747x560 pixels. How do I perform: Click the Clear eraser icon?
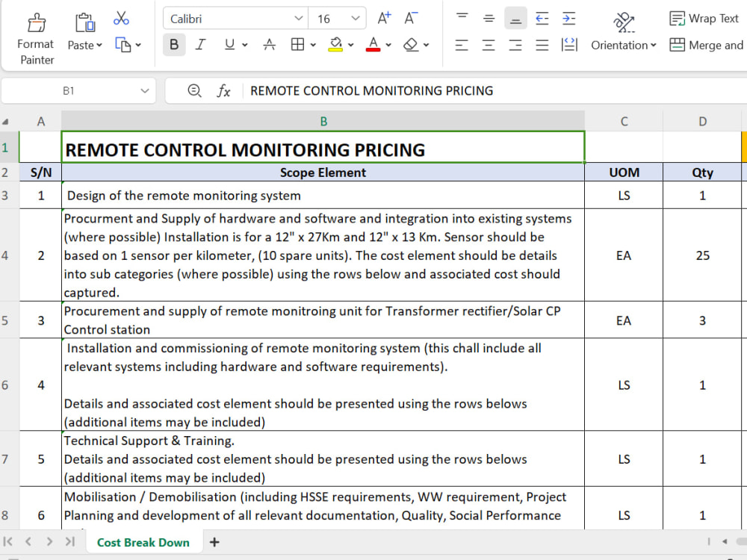[410, 45]
